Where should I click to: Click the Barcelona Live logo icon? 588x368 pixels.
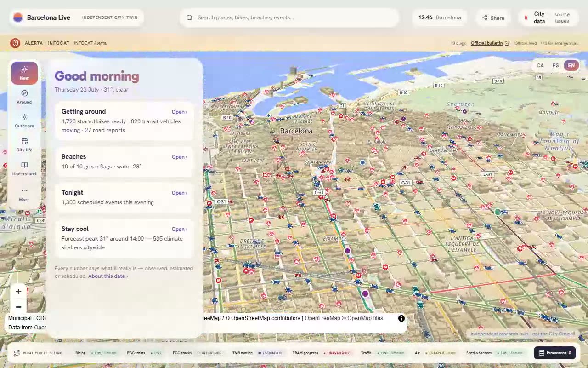(x=18, y=17)
